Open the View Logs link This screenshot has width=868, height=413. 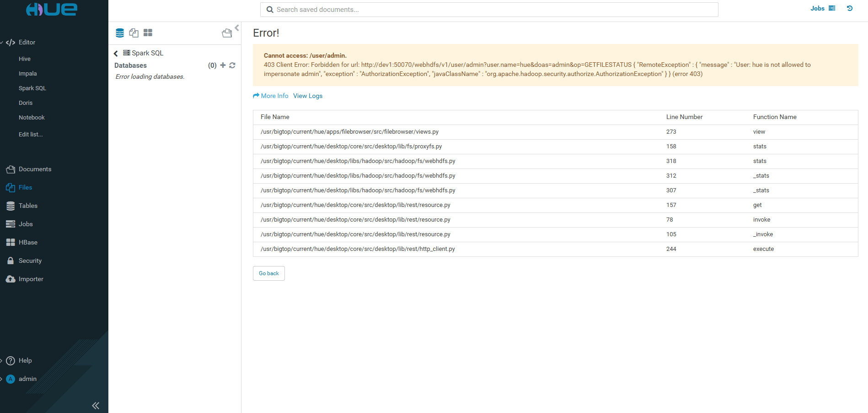pos(308,96)
